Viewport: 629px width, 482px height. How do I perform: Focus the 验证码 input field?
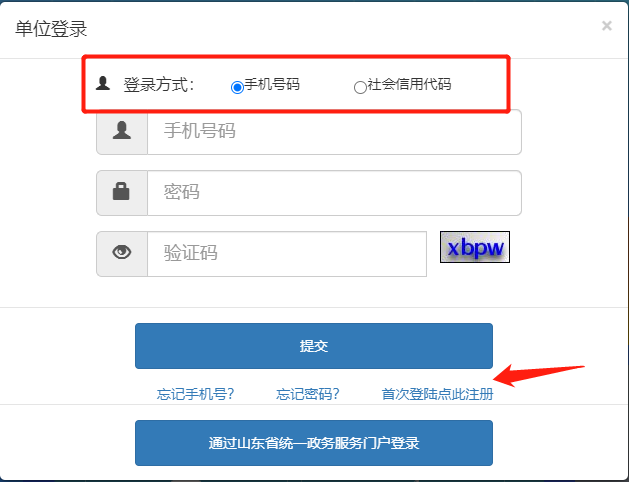(x=287, y=253)
